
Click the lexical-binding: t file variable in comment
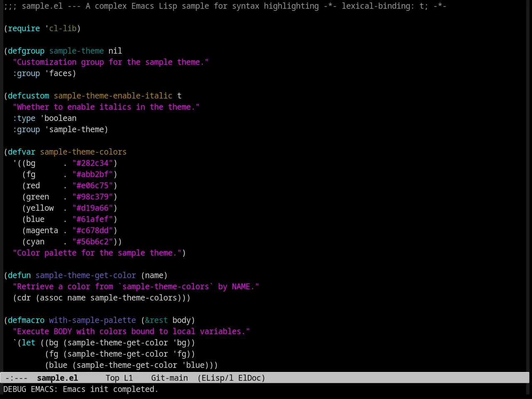click(384, 6)
